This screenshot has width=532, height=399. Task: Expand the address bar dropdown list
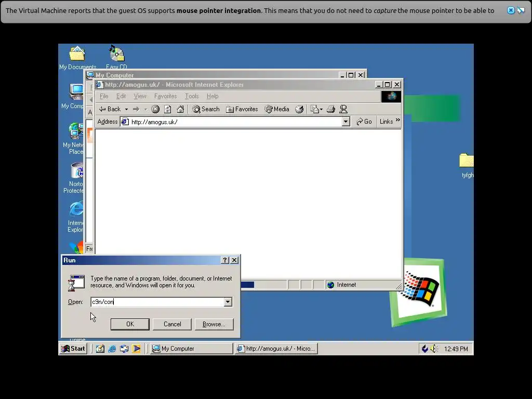[x=345, y=122]
